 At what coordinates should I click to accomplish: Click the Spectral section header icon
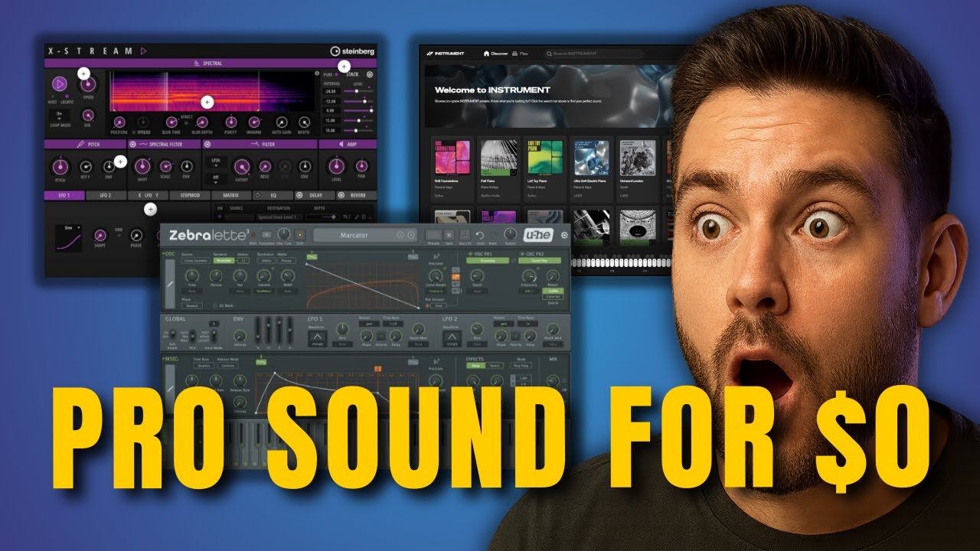[197, 64]
